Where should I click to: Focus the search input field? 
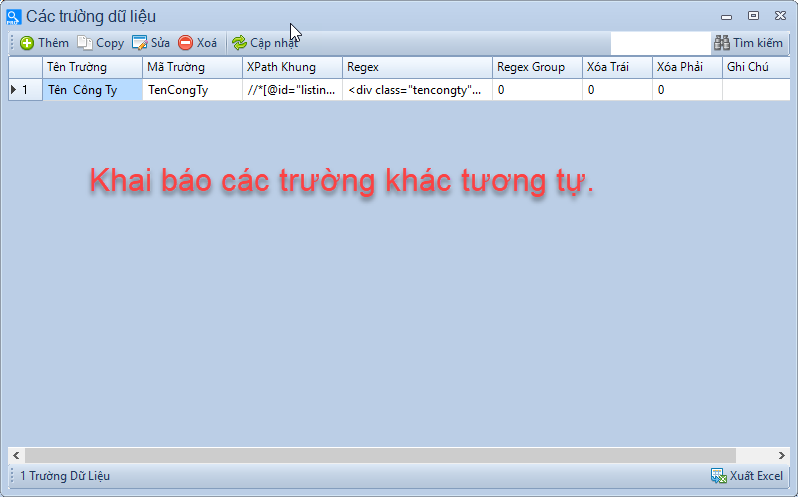point(661,43)
